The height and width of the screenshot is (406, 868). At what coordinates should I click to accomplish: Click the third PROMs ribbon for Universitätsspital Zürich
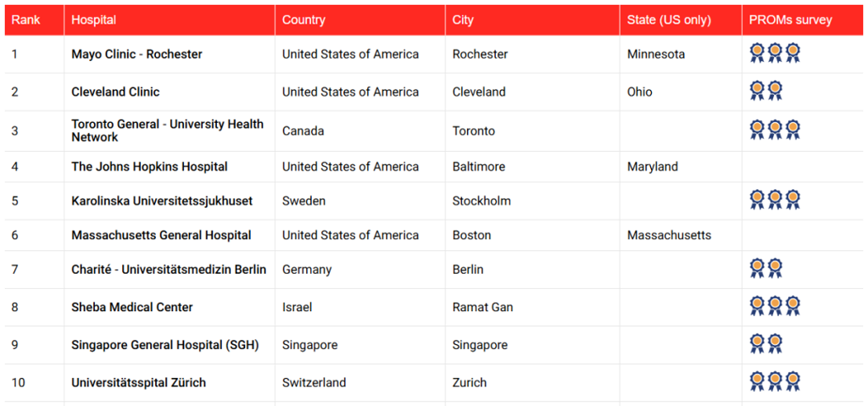[793, 381]
